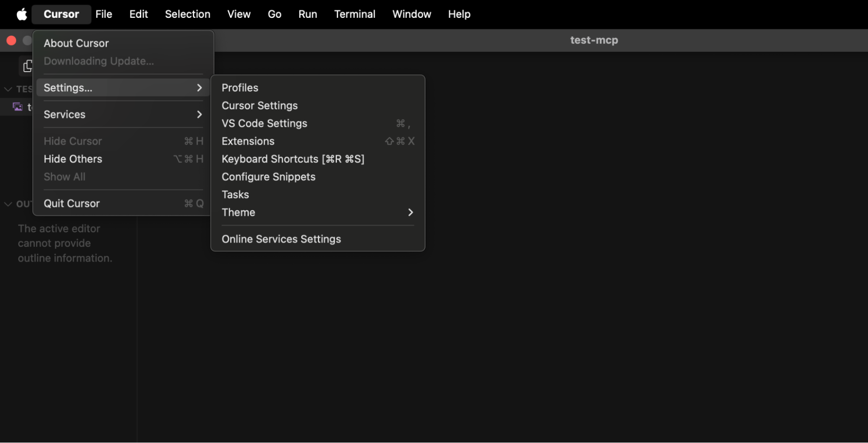Viewport: 868px width, 443px height.
Task: Select Configure Snippets
Action: [318, 177]
